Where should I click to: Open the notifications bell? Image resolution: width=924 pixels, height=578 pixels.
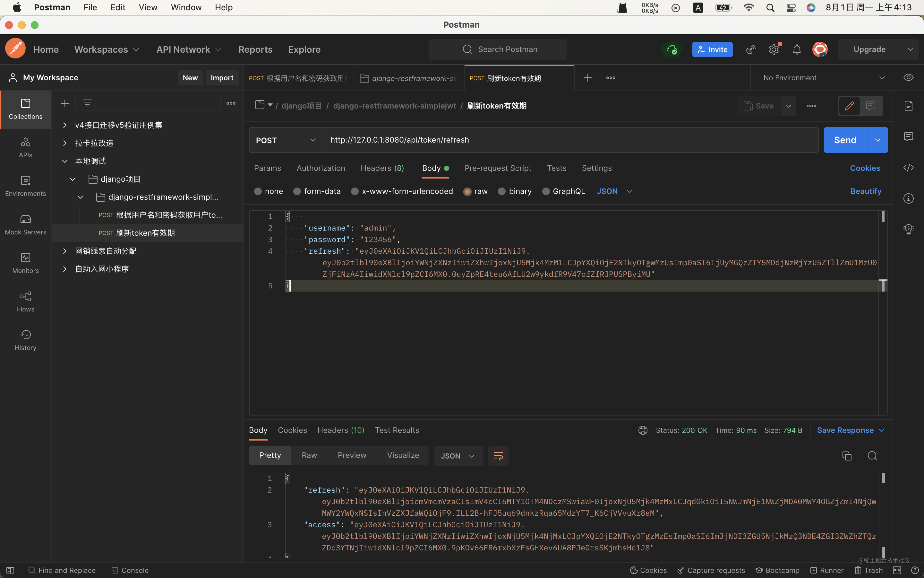797,49
